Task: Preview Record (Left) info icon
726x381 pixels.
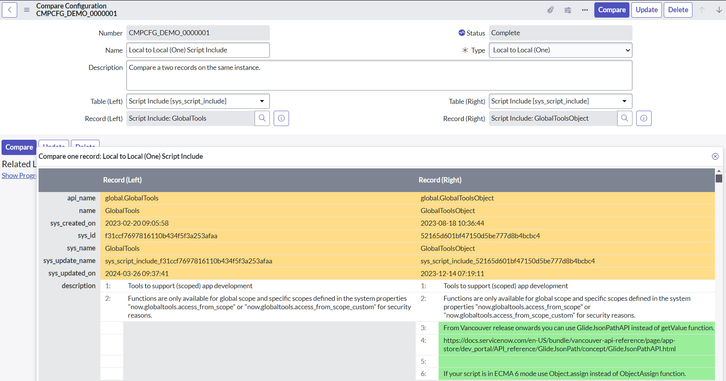Action: [281, 118]
